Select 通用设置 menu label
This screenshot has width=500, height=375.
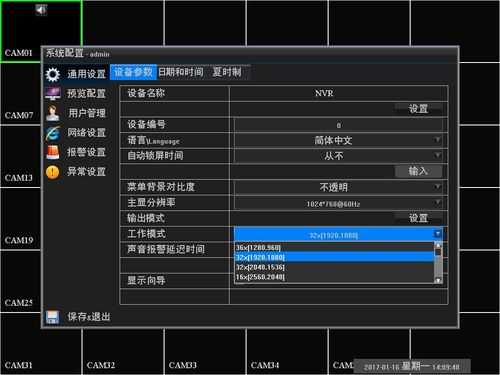coord(87,74)
